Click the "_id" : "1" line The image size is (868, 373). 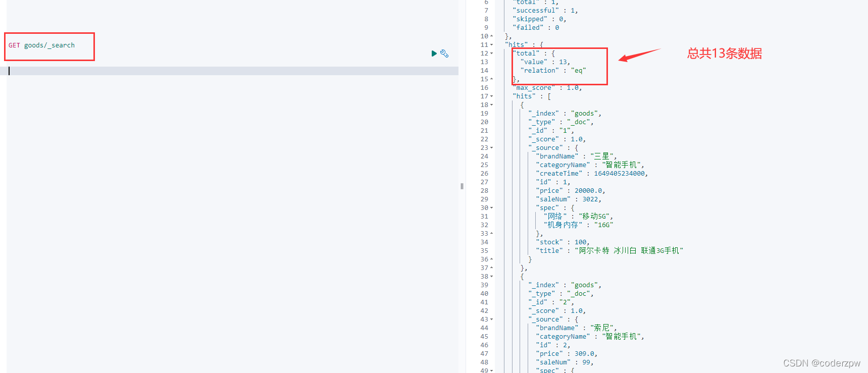551,131
